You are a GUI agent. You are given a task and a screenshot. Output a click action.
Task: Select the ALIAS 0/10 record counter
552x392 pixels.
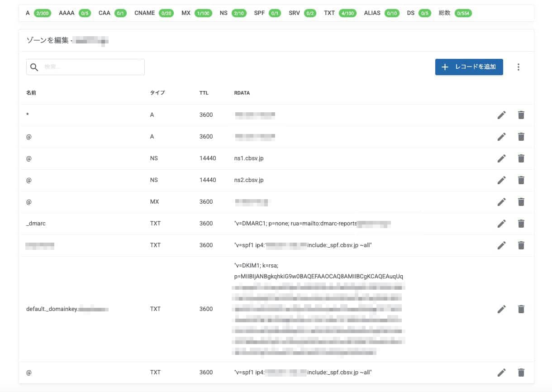381,13
